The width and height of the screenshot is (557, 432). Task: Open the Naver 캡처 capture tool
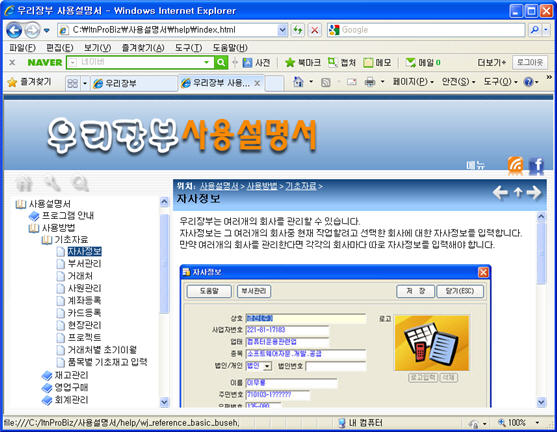coord(342,63)
